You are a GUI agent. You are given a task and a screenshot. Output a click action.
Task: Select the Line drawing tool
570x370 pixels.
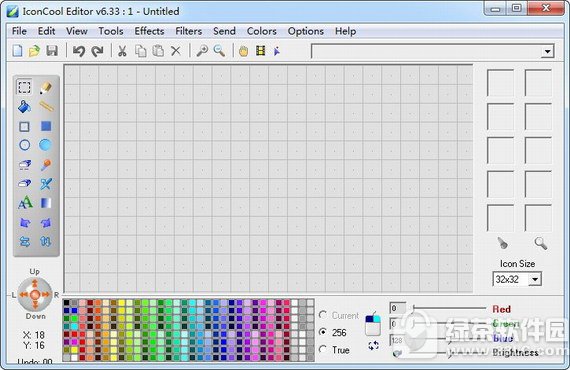[x=46, y=106]
